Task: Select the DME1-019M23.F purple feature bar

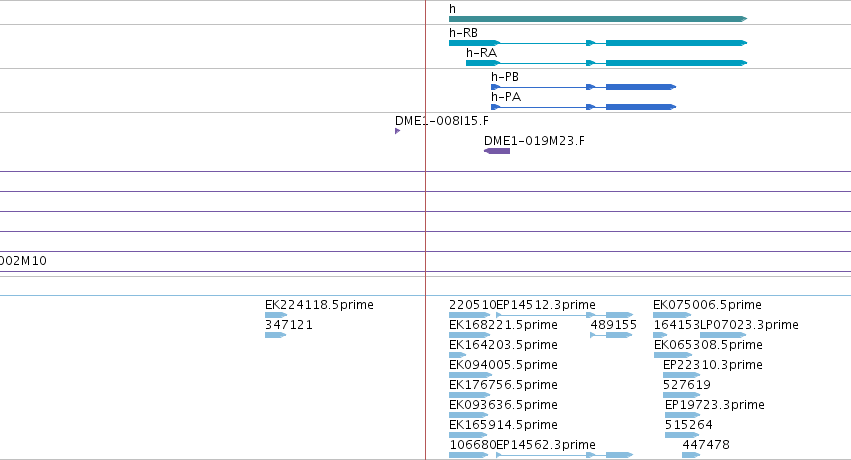Action: 497,151
